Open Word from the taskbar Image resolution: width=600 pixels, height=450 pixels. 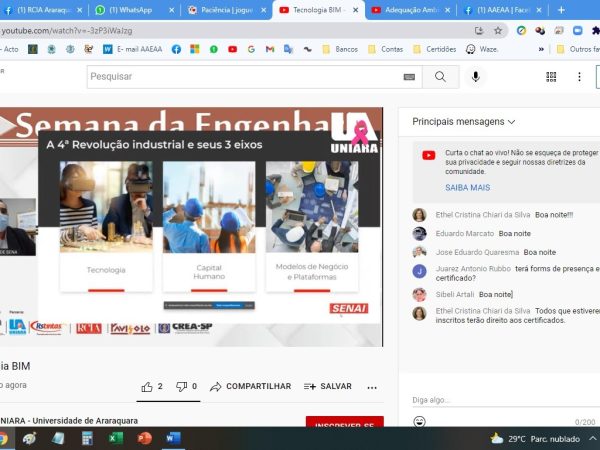[x=173, y=438]
